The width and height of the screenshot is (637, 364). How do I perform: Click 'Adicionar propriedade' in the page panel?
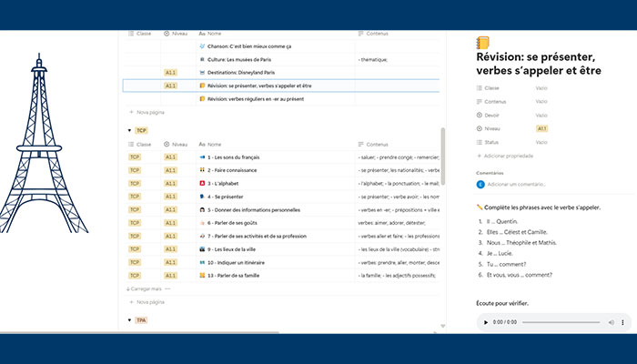click(509, 157)
